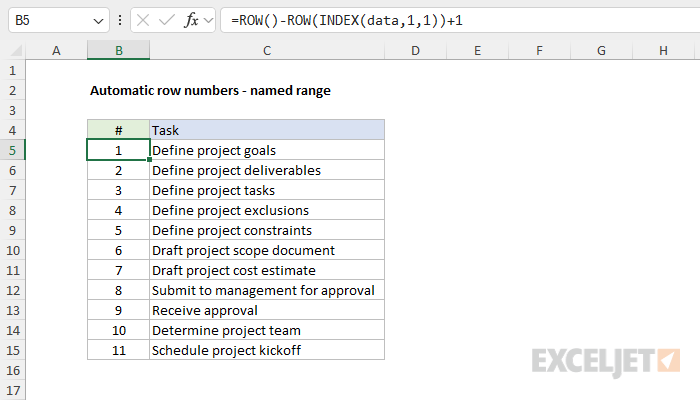Select row 1 header
This screenshot has width=700, height=400.
[x=12, y=70]
